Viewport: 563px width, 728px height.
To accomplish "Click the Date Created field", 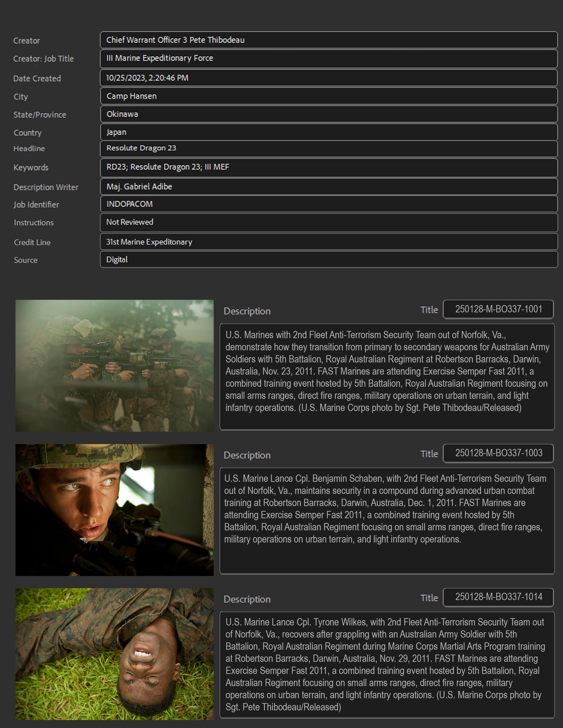I will click(329, 78).
